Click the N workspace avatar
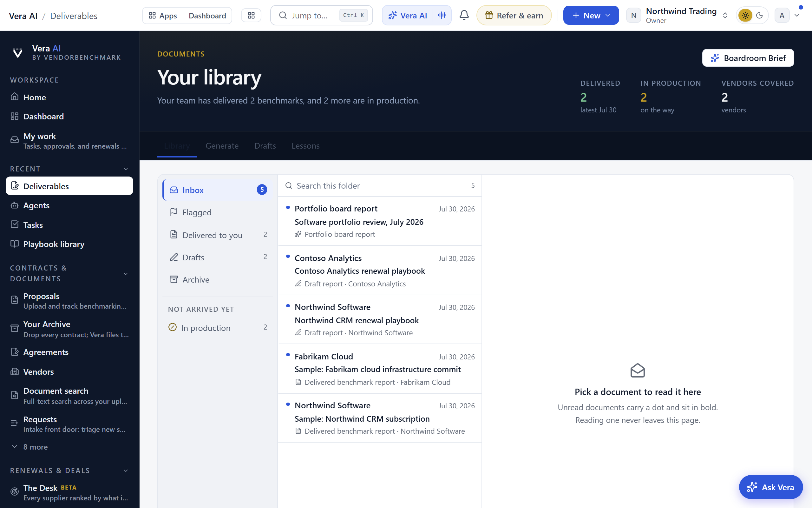 (633, 16)
